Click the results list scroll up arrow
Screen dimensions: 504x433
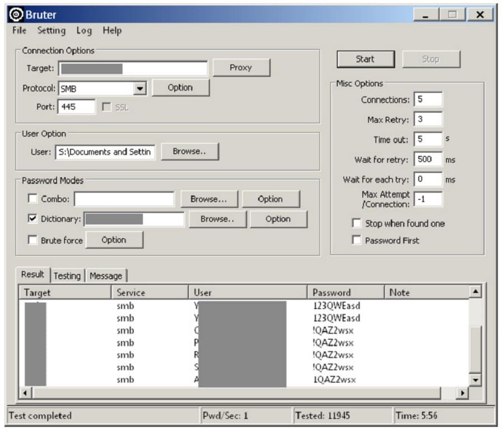tap(475, 291)
